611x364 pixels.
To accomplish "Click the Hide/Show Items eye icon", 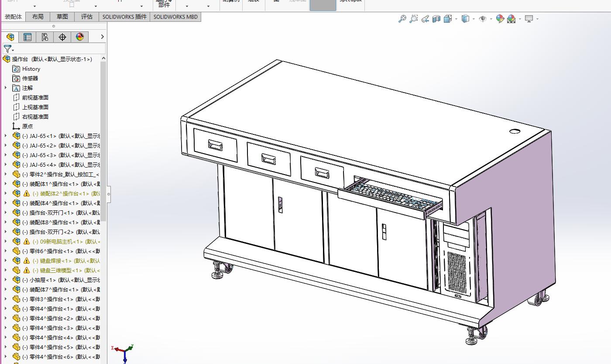I will [483, 19].
